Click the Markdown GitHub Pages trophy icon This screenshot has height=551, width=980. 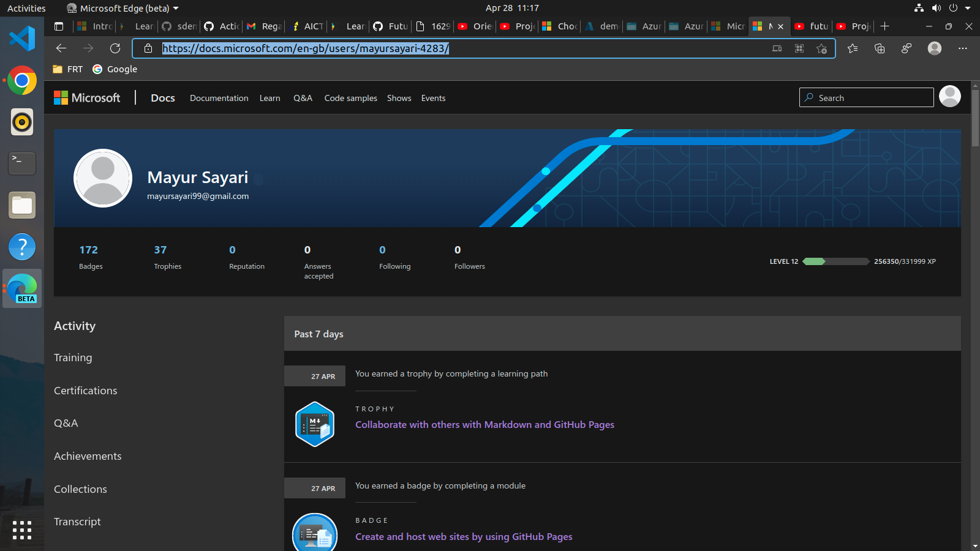coord(315,424)
